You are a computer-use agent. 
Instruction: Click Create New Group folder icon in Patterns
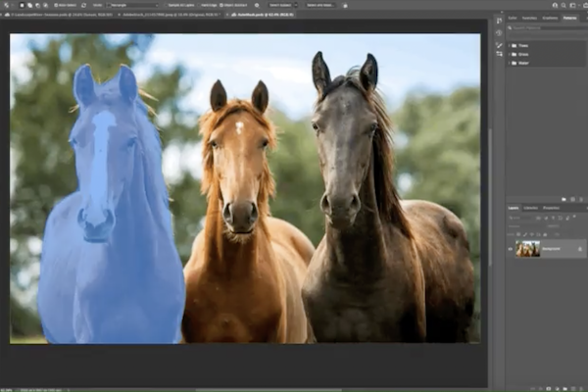pos(563,199)
